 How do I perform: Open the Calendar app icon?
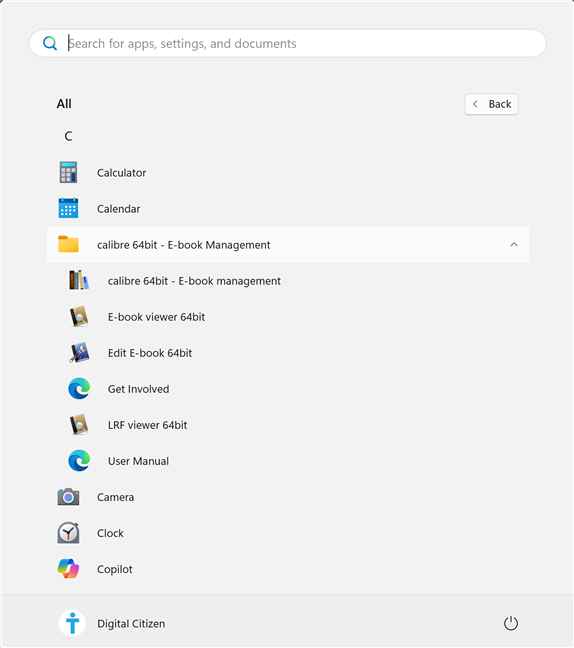tap(68, 208)
